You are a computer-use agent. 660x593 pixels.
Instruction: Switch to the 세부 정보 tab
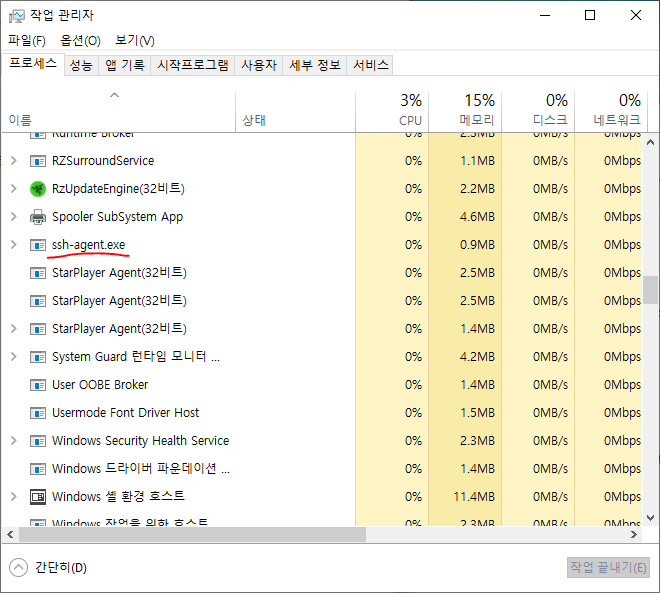pos(315,65)
